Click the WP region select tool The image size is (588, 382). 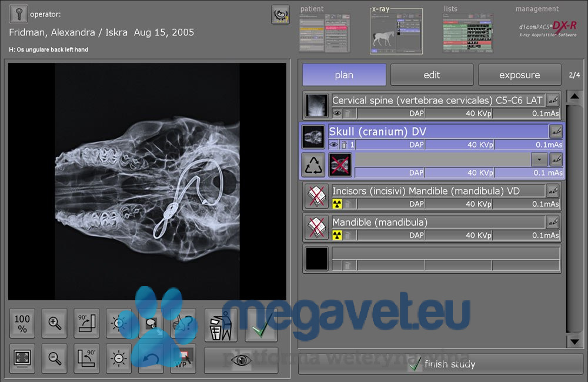[183, 358]
